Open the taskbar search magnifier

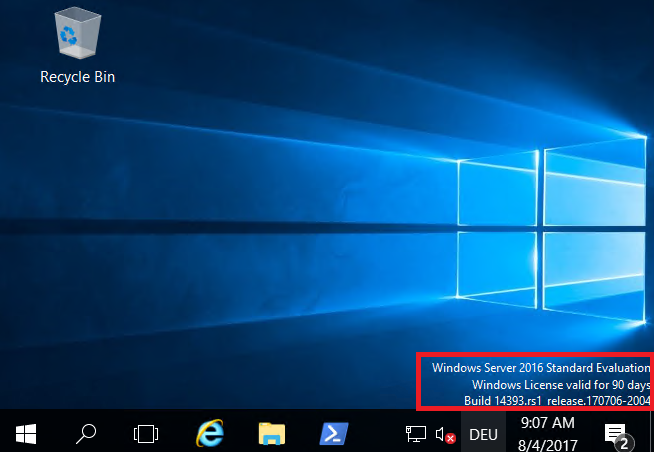pos(86,434)
